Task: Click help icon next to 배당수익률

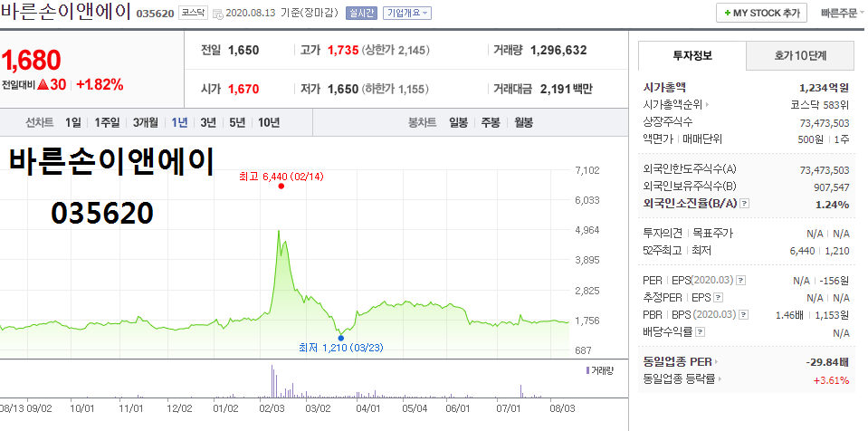Action: 701,331
